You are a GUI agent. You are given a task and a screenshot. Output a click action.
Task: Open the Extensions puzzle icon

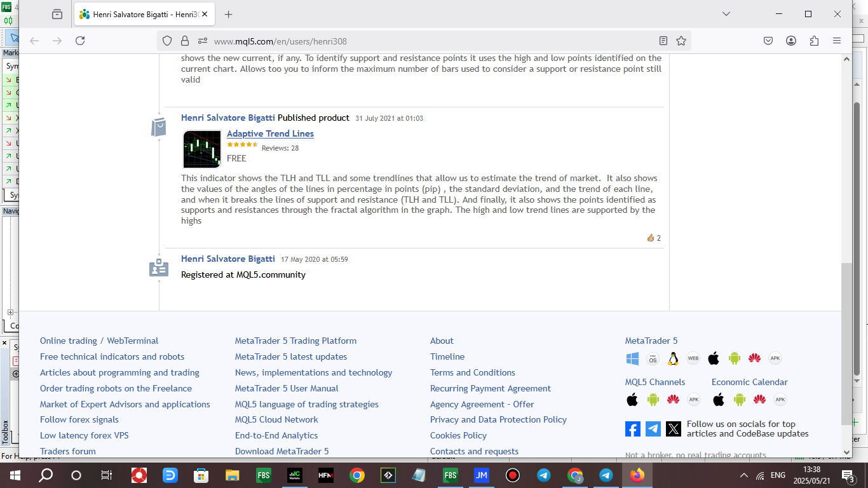pyautogui.click(x=814, y=41)
